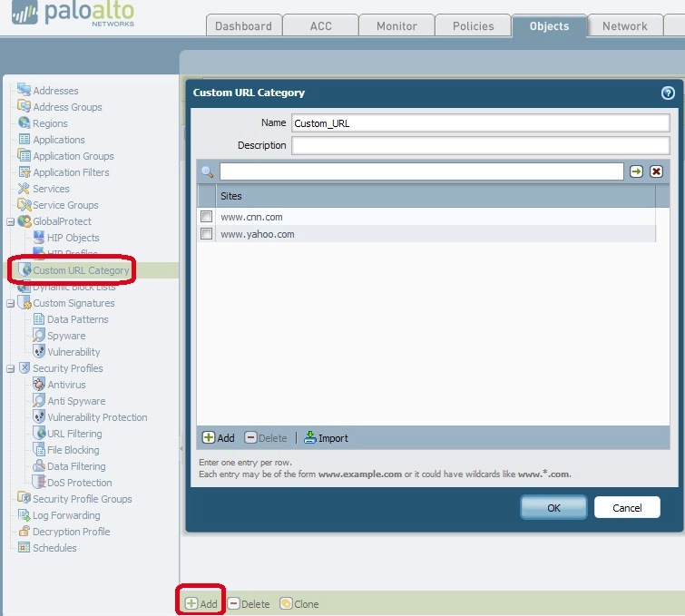The image size is (685, 616).
Task: Click the Data Patterns icon
Action: coord(39,319)
